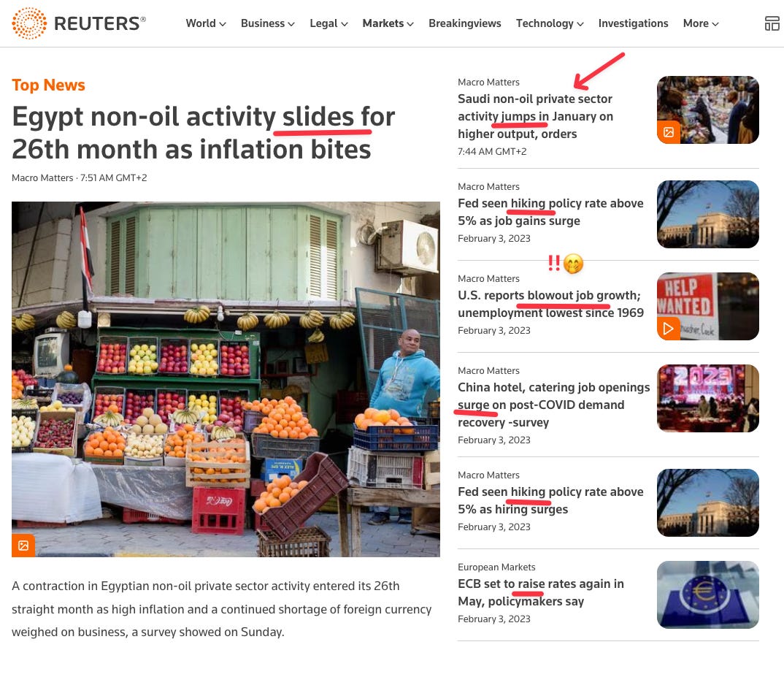Go to Breakingviews section
Screen dimensions: 784x677
464,23
